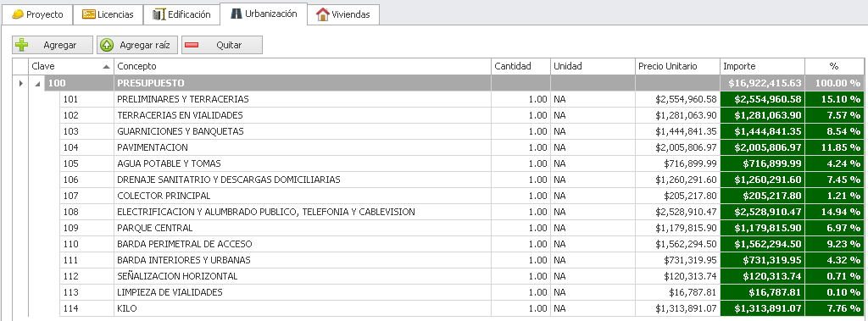Click the license card icon on Licencias tab
868x321 pixels.
pyautogui.click(x=88, y=14)
